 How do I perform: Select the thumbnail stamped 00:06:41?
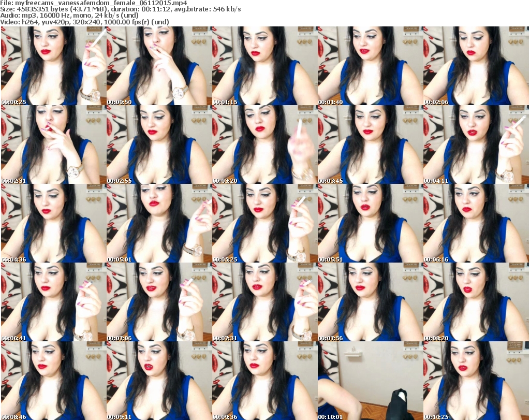[53, 302]
